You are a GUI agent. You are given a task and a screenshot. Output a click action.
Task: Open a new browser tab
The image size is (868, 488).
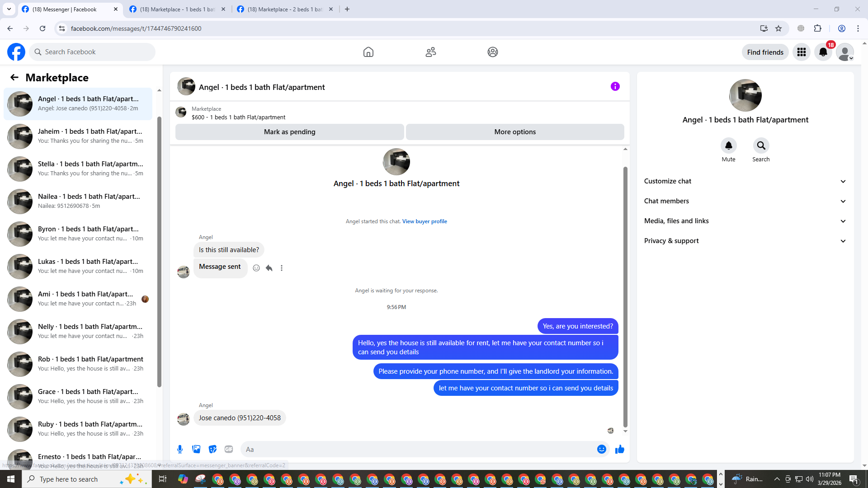[x=347, y=9]
